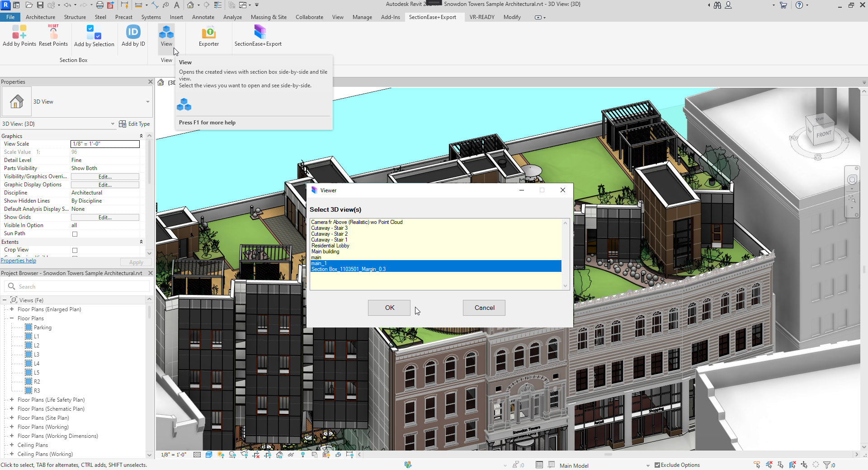Open Visual Style on view control bar
This screenshot has height=470, width=868.
pos(209,455)
